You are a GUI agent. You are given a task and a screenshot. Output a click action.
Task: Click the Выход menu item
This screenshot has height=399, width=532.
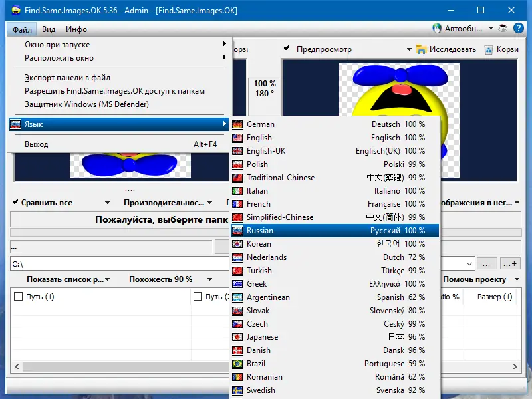coord(120,144)
